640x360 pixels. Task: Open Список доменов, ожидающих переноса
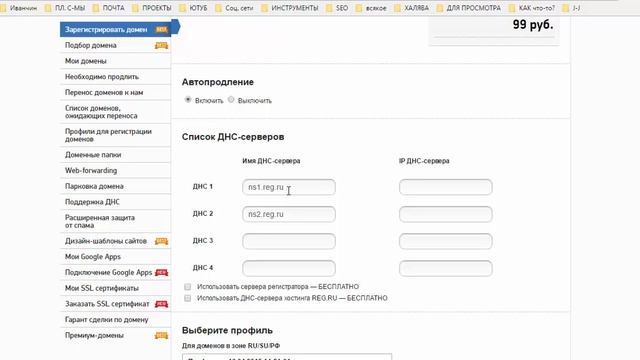(x=116, y=112)
